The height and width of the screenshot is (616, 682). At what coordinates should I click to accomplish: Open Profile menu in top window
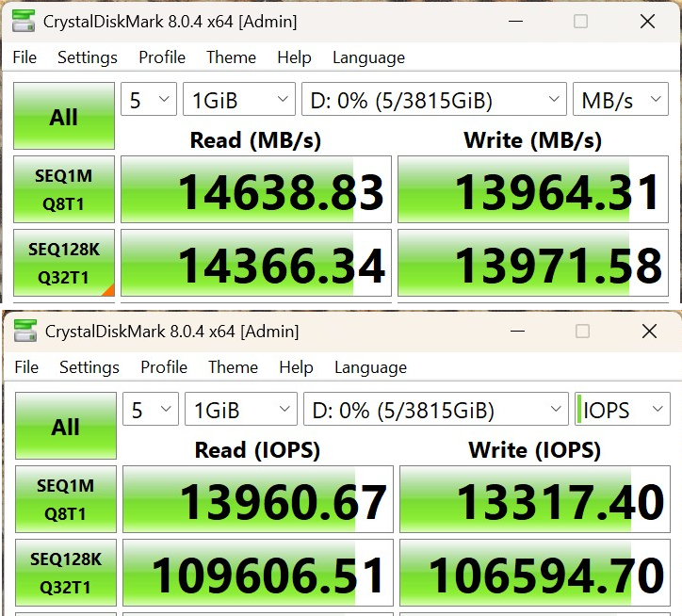[x=162, y=57]
